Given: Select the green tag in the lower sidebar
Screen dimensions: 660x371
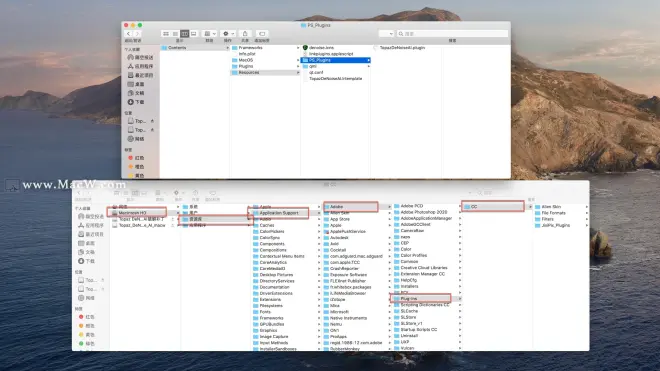Looking at the screenshot, I should click(x=86, y=344).
